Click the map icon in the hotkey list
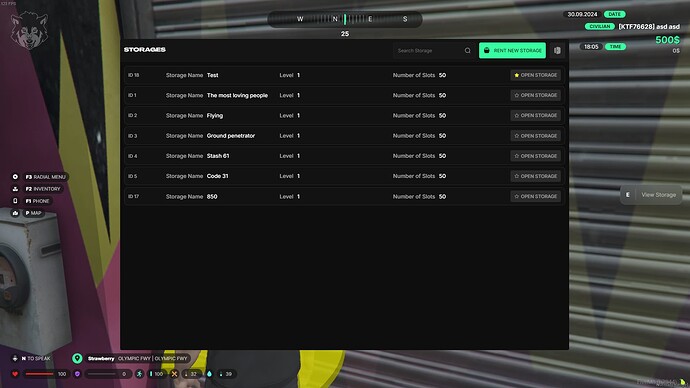 click(15, 213)
